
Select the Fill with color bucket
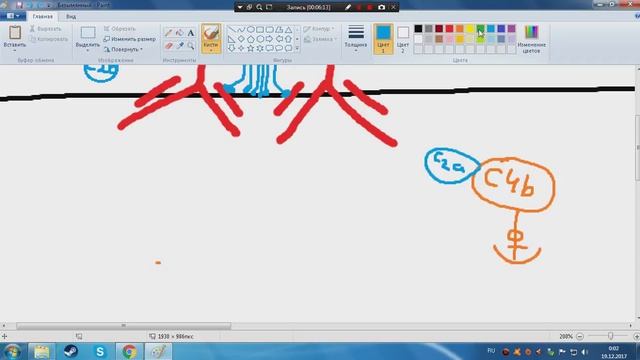tap(180, 33)
